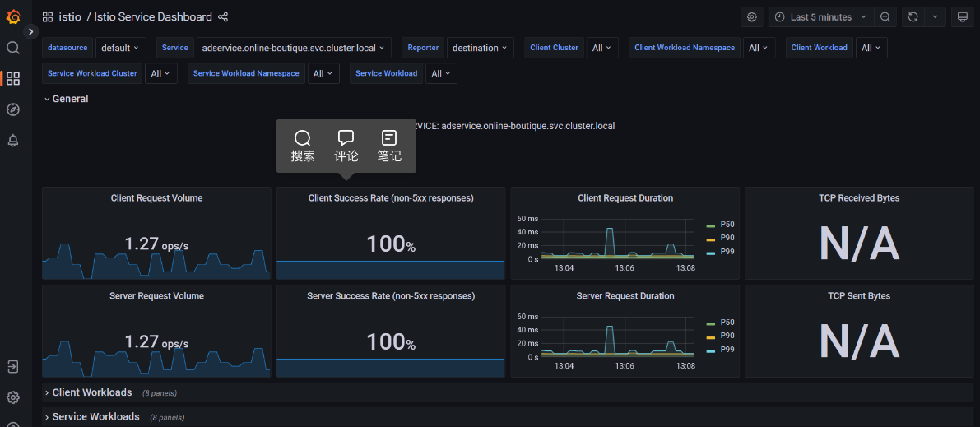The height and width of the screenshot is (427, 980).
Task: Open the Service Workload Cluster All dropdown
Action: pos(161,74)
